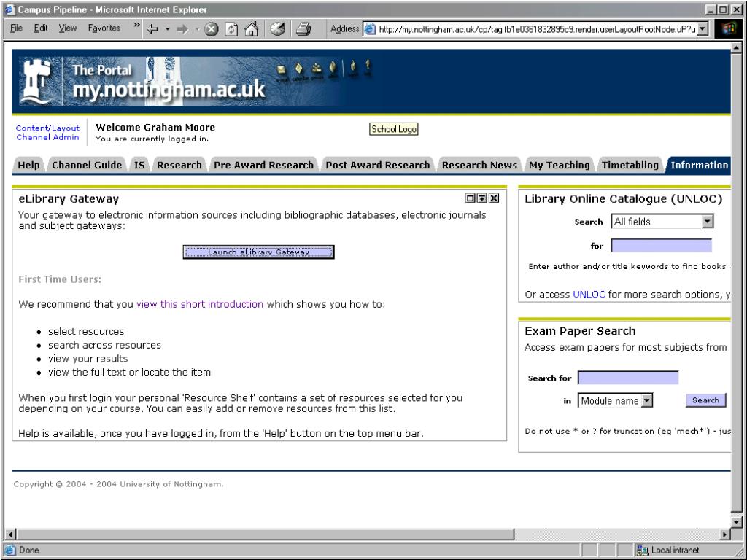Click the Print toolbar icon

coord(303,29)
